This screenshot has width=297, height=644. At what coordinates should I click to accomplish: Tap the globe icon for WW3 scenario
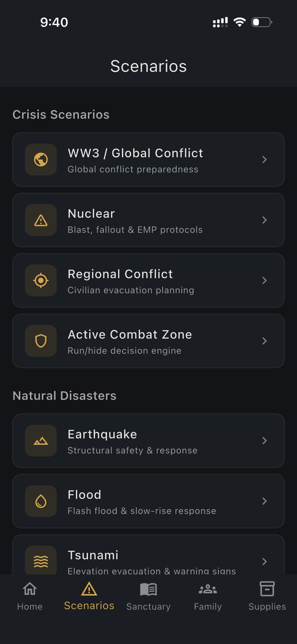(41, 160)
